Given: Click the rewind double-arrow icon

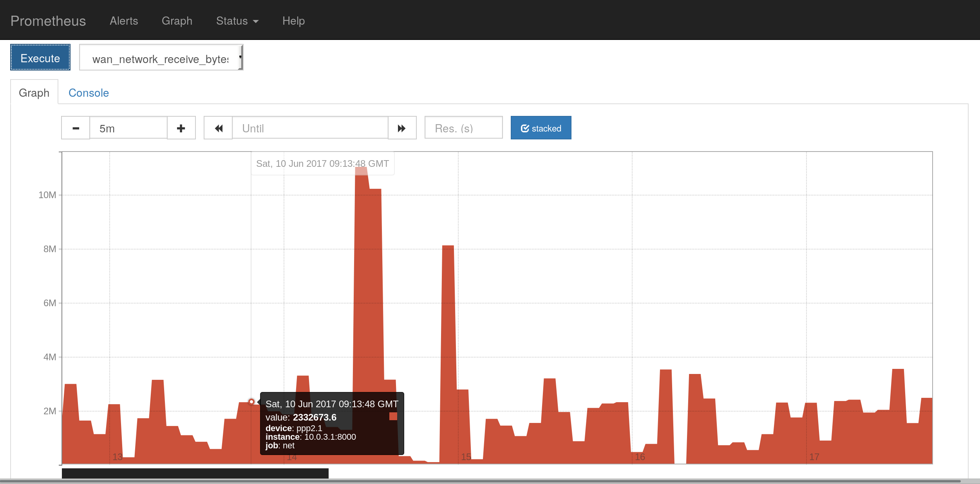Looking at the screenshot, I should 219,128.
